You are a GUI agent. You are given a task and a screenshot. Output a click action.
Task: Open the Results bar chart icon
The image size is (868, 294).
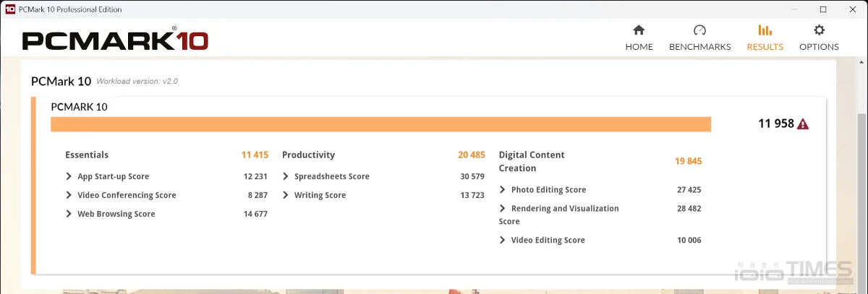765,30
